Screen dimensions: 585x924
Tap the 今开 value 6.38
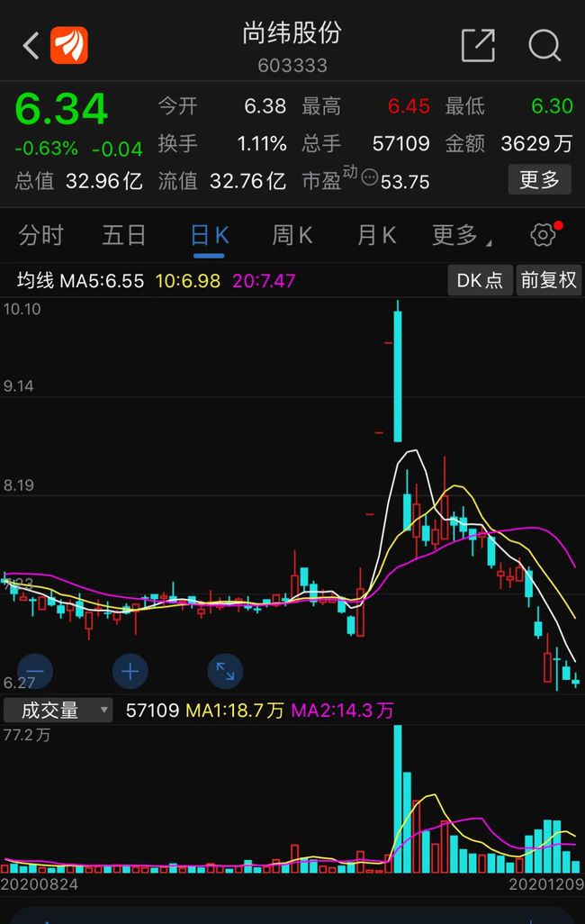(x=265, y=106)
